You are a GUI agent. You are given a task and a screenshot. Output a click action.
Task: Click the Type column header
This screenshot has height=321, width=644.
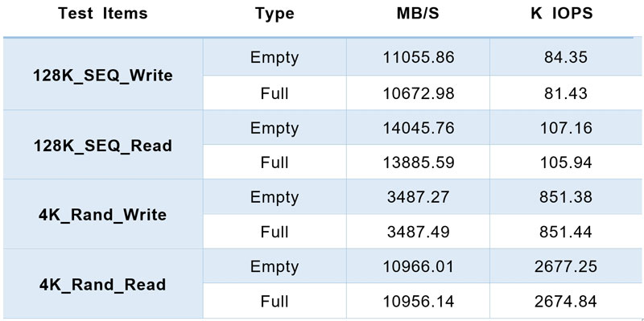(275, 14)
